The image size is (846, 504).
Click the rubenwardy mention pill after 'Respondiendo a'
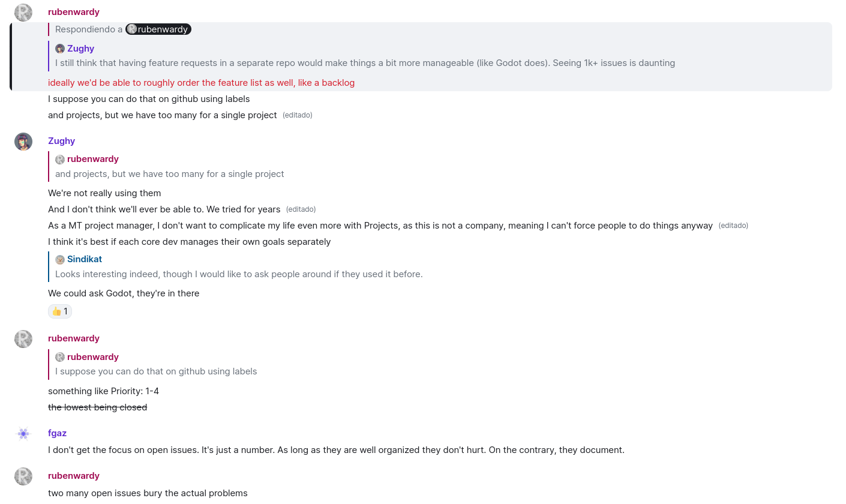tap(158, 29)
